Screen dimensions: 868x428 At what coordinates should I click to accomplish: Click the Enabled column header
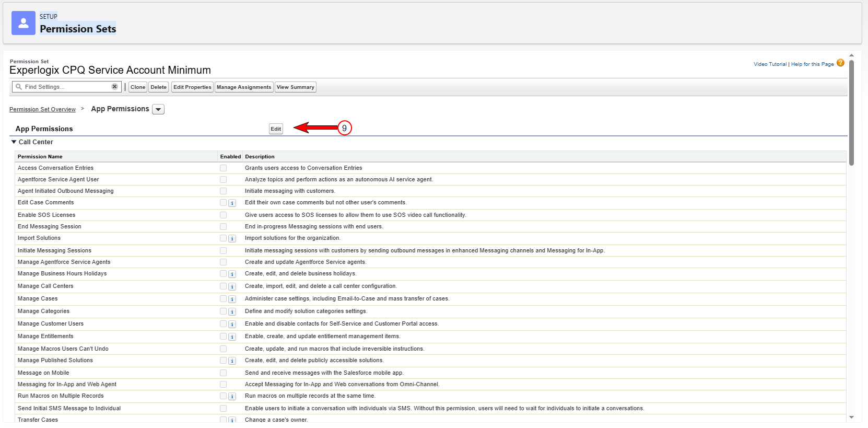(x=230, y=157)
